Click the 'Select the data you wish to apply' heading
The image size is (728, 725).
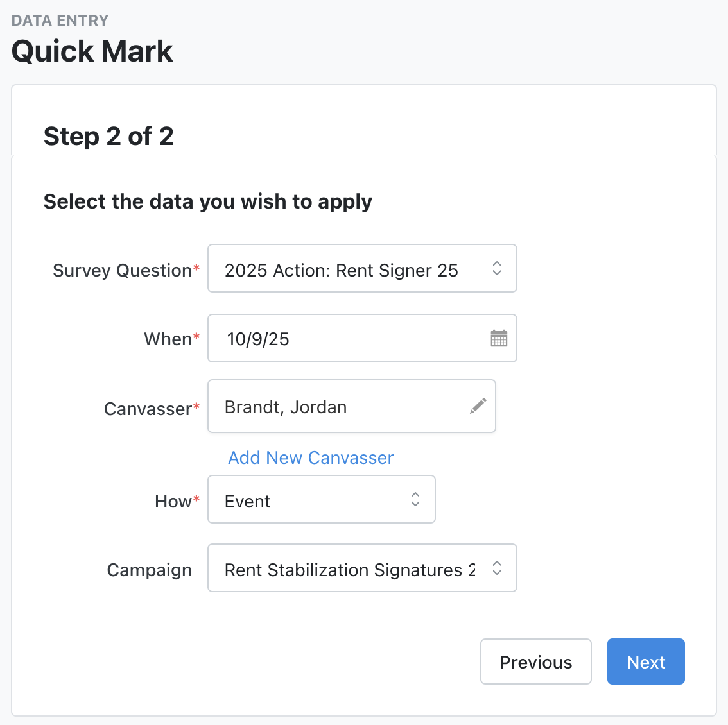(207, 201)
